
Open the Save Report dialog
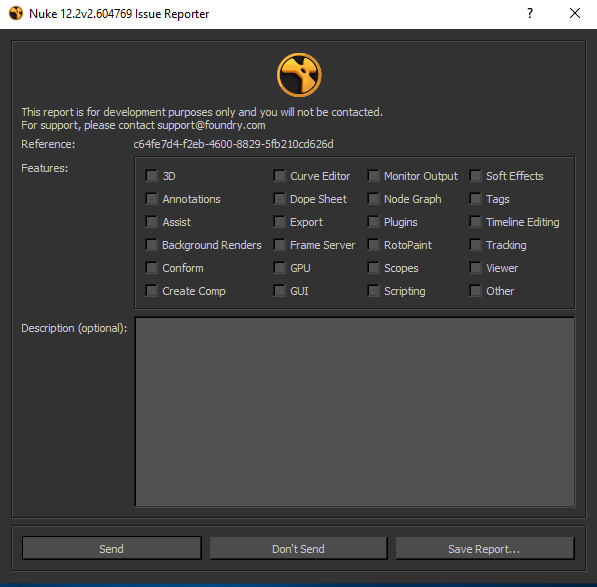click(x=485, y=549)
